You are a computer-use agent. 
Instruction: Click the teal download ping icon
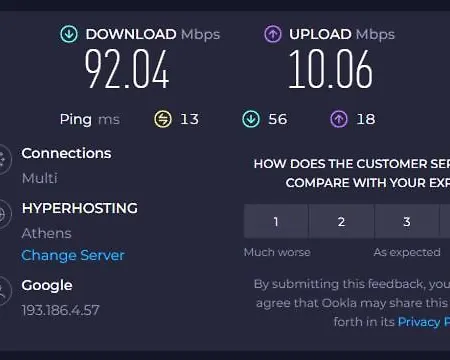251,119
